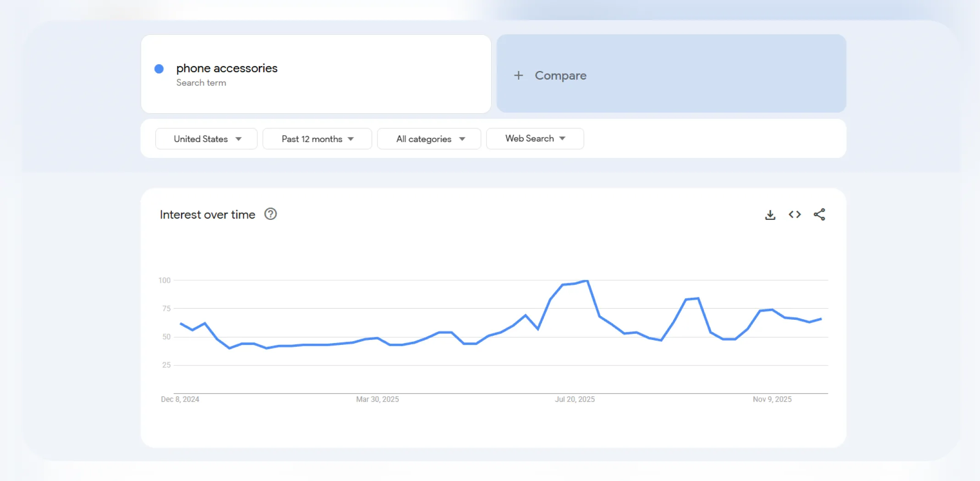
Task: Click the Nov 9, 2025 axis label
Action: (772, 399)
